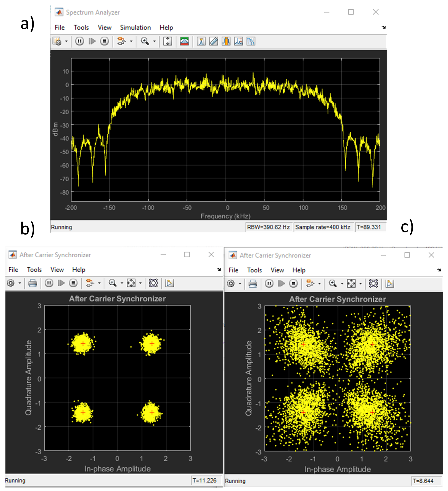Expand spectrum settings dropdown arrow in Spectrum Analyzer
Screen dimensions: 448x491
[x=66, y=41]
